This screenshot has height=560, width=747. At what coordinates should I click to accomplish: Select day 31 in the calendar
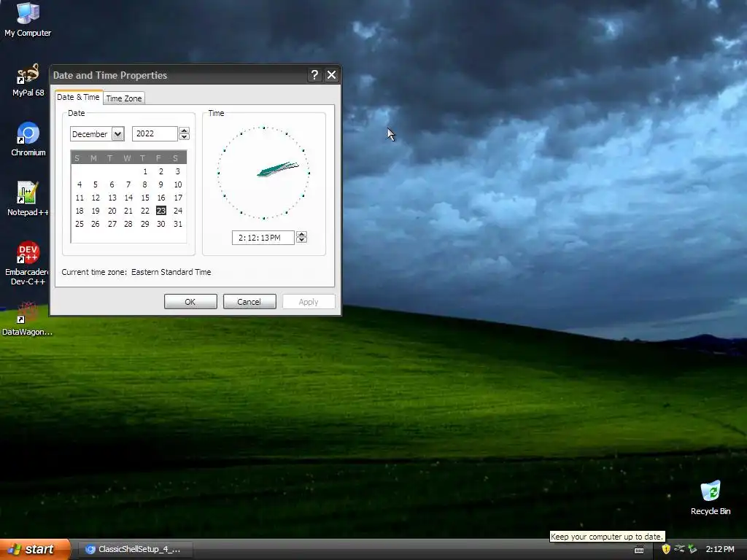(x=178, y=224)
